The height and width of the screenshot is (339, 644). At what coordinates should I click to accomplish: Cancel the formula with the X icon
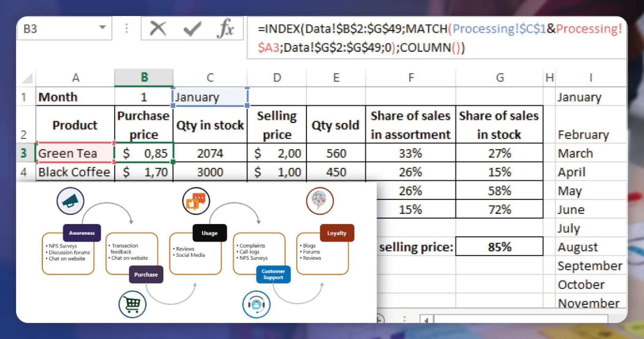click(x=159, y=28)
